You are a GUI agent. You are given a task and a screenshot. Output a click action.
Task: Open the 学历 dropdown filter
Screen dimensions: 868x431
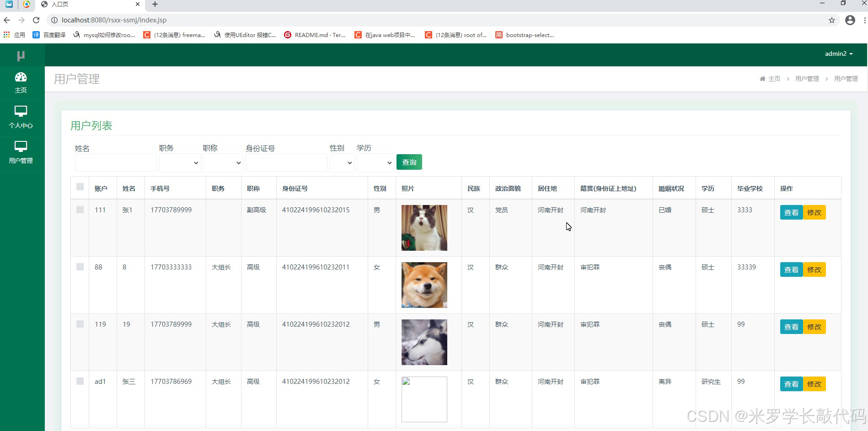375,162
